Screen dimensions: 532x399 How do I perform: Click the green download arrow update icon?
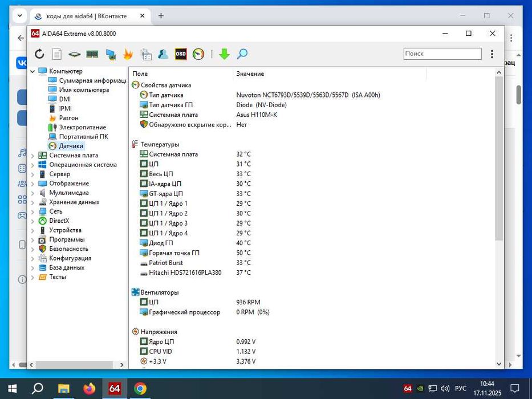[x=224, y=54]
